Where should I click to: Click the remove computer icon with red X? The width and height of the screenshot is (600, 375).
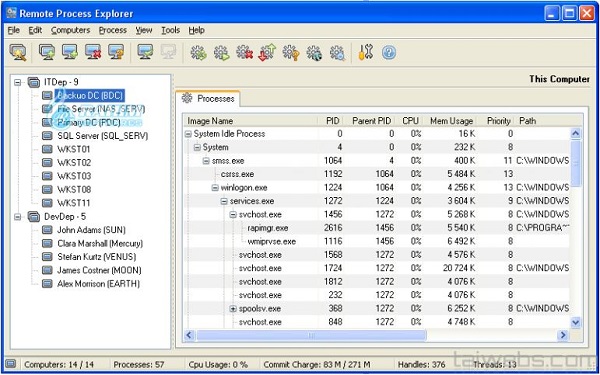[93, 52]
